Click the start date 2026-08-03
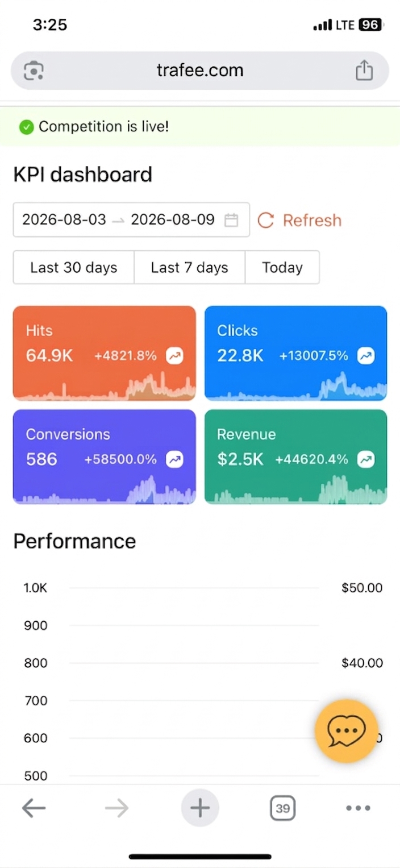400x868 pixels. point(64,220)
